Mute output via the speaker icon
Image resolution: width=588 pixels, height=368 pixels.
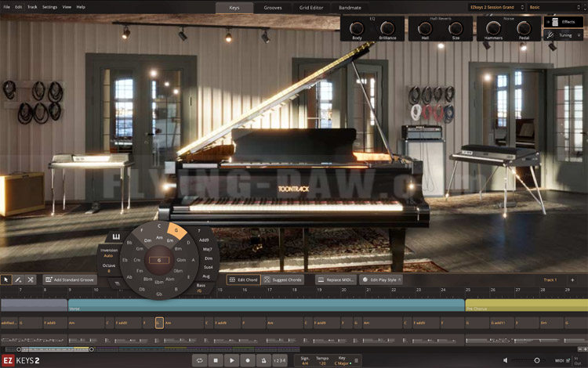click(x=506, y=360)
